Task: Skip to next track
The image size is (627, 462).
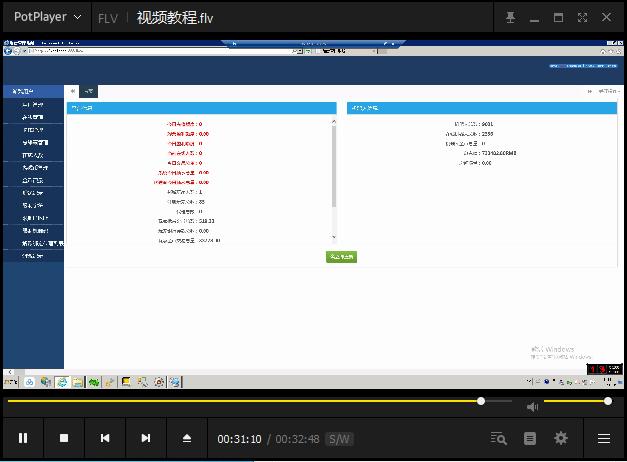Action: click(146, 438)
